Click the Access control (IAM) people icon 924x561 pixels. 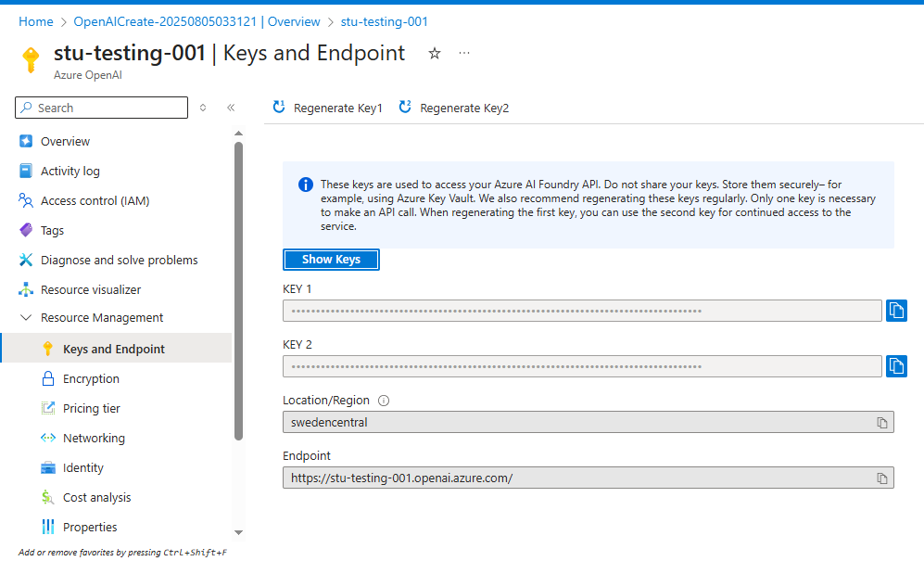(26, 200)
